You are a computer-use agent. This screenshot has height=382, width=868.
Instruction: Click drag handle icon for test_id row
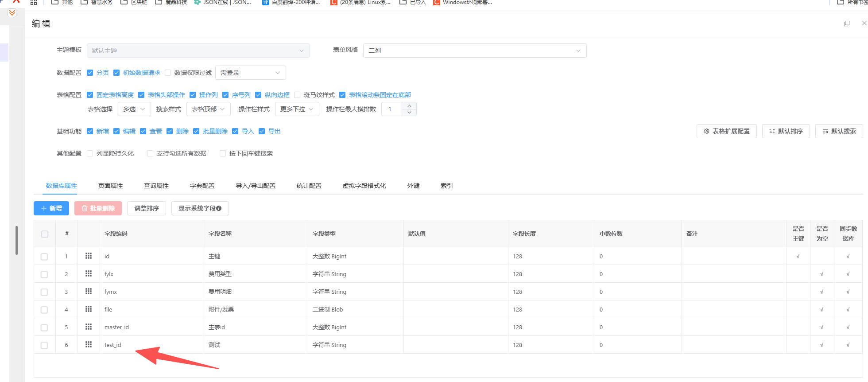[89, 344]
